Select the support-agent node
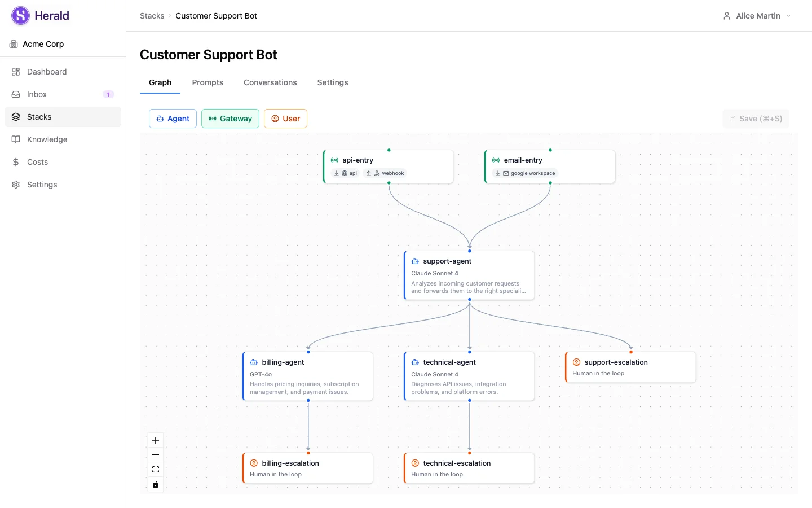Viewport: 812px width, 508px height. (469, 275)
